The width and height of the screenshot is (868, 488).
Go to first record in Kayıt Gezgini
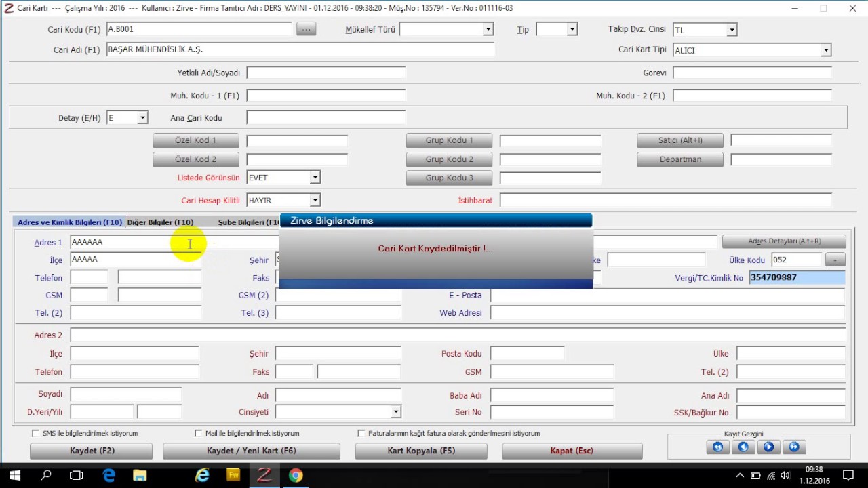pyautogui.click(x=717, y=447)
